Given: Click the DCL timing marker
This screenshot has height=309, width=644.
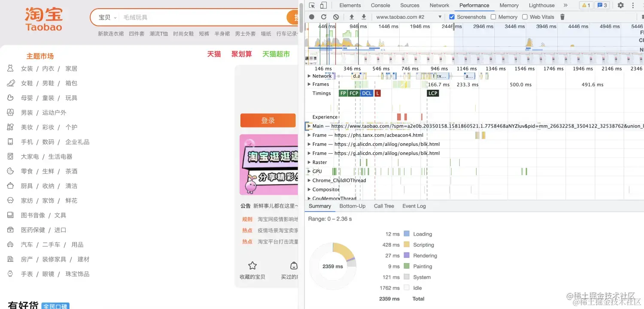Looking at the screenshot, I should pos(367,93).
